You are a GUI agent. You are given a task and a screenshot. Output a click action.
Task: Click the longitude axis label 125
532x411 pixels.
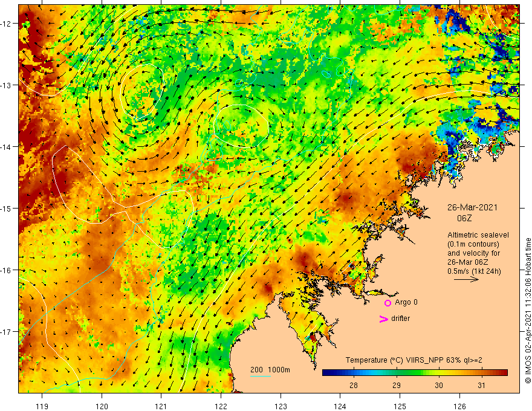coord(400,406)
